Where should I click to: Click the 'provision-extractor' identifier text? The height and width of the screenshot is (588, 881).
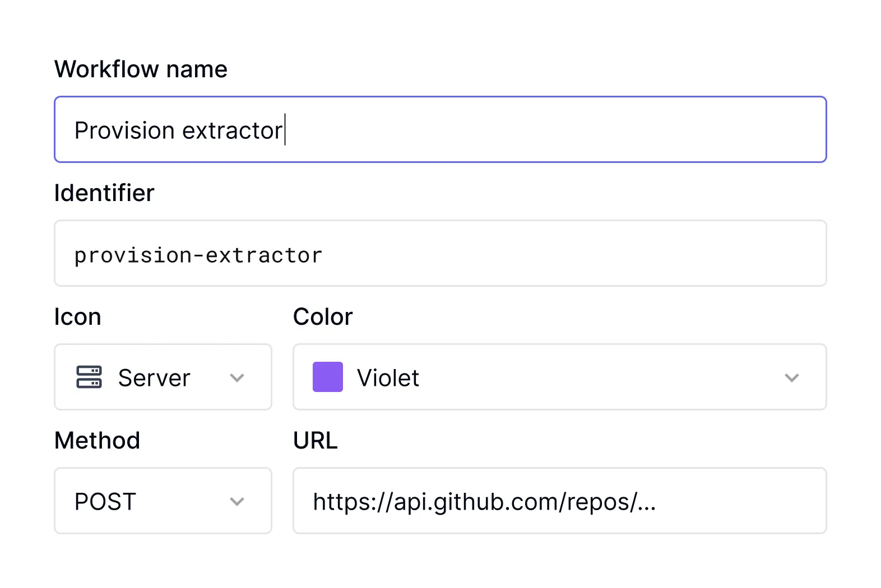198,255
